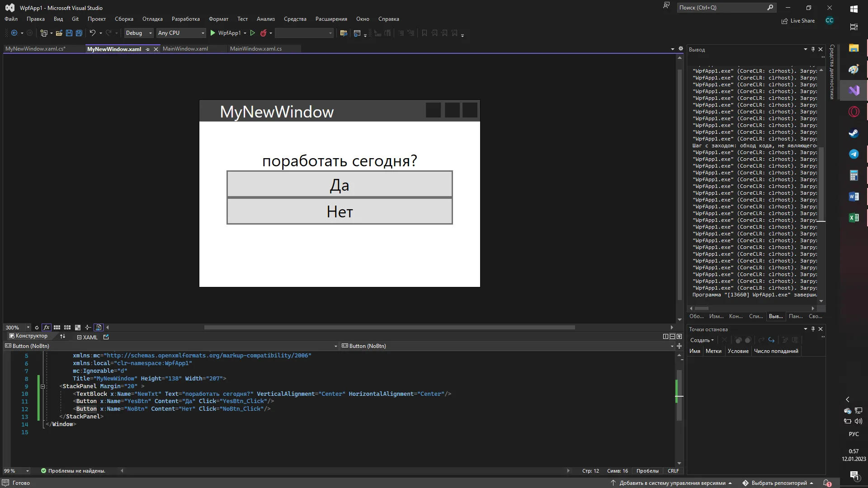
Task: Open the Создать dropdown in breakpoints panel
Action: (702, 340)
